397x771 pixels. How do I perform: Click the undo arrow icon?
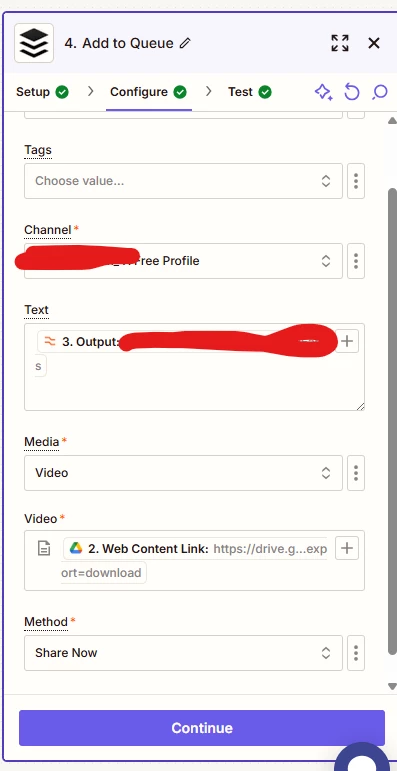pos(352,92)
